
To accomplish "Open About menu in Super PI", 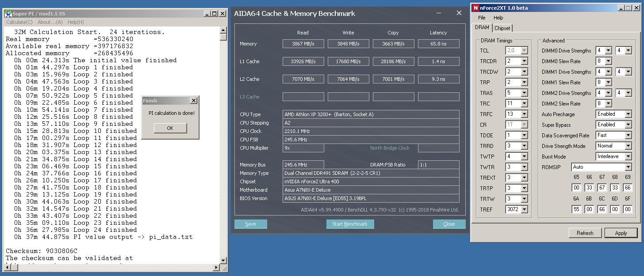I will tap(50, 22).
